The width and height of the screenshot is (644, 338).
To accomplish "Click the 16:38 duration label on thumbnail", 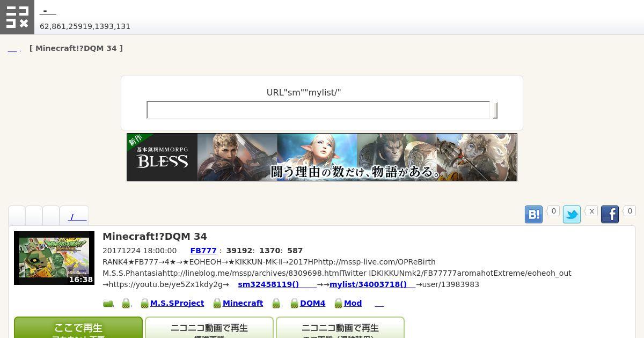I will [81, 280].
